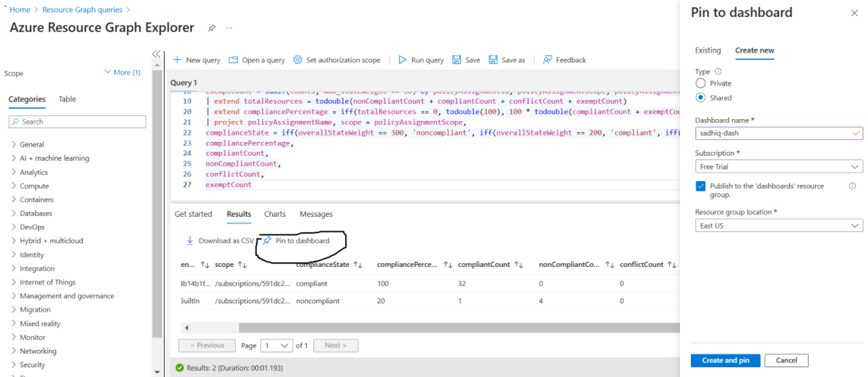Click the categories Search field
The height and width of the screenshot is (377, 868).
(77, 122)
